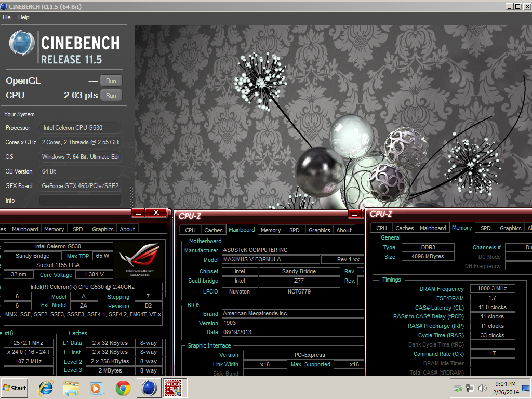This screenshot has height=399, width=532.
Task: Launch Windows Media Player from taskbar
Action: 97,388
